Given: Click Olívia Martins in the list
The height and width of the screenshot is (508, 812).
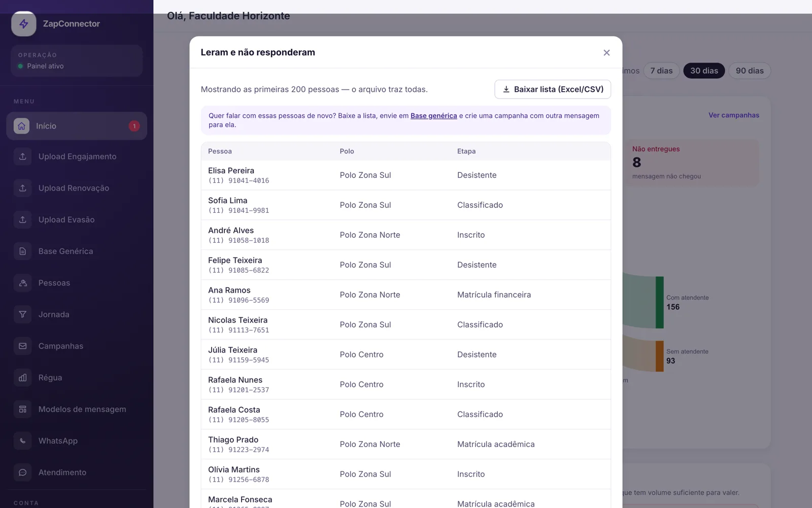Looking at the screenshot, I should pos(234,469).
